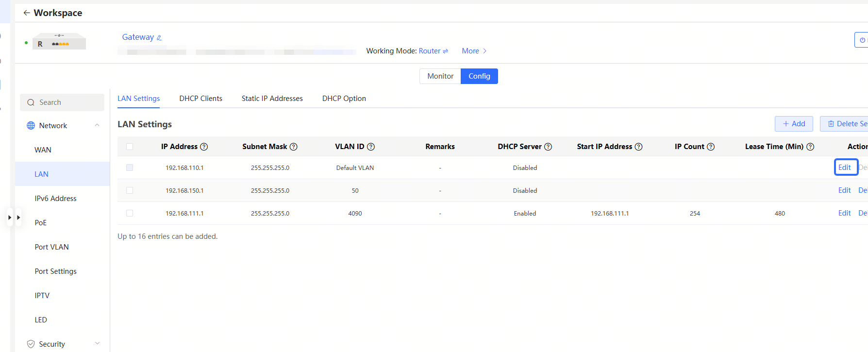Toggle the select-all checkbox in table header

tap(130, 147)
